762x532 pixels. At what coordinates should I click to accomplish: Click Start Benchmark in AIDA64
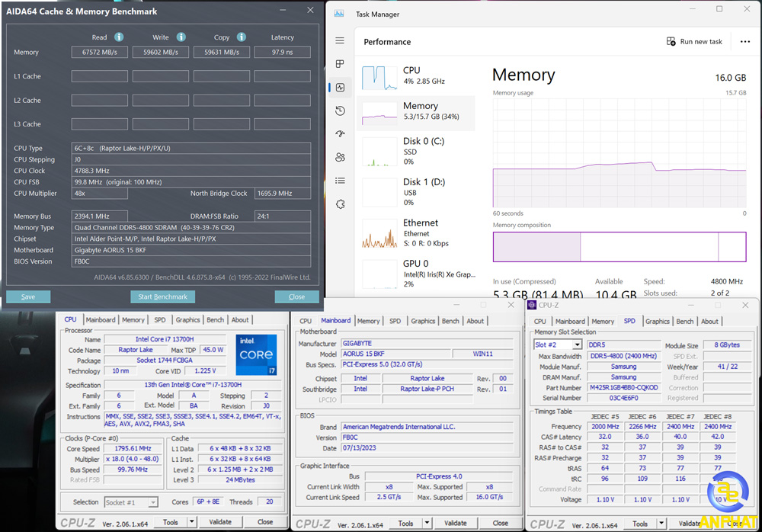click(163, 296)
